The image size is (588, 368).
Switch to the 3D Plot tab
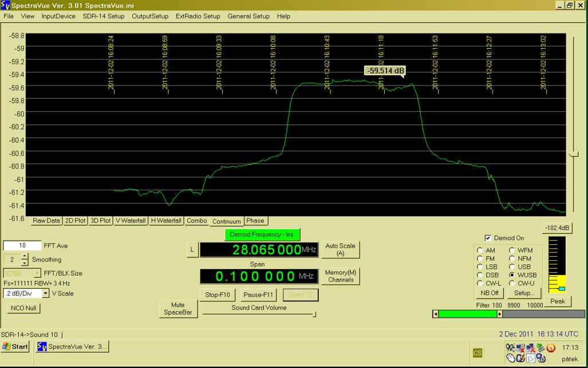click(x=101, y=221)
